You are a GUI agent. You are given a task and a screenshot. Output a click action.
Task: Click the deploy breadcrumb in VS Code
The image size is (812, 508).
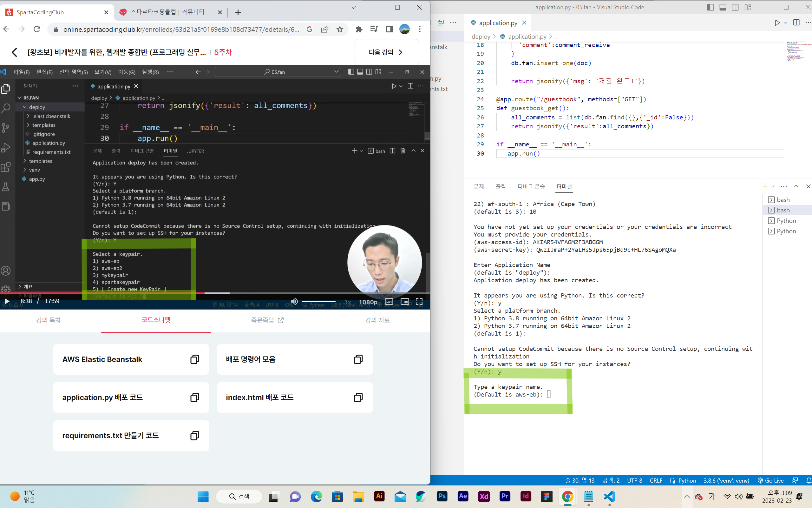pyautogui.click(x=481, y=37)
